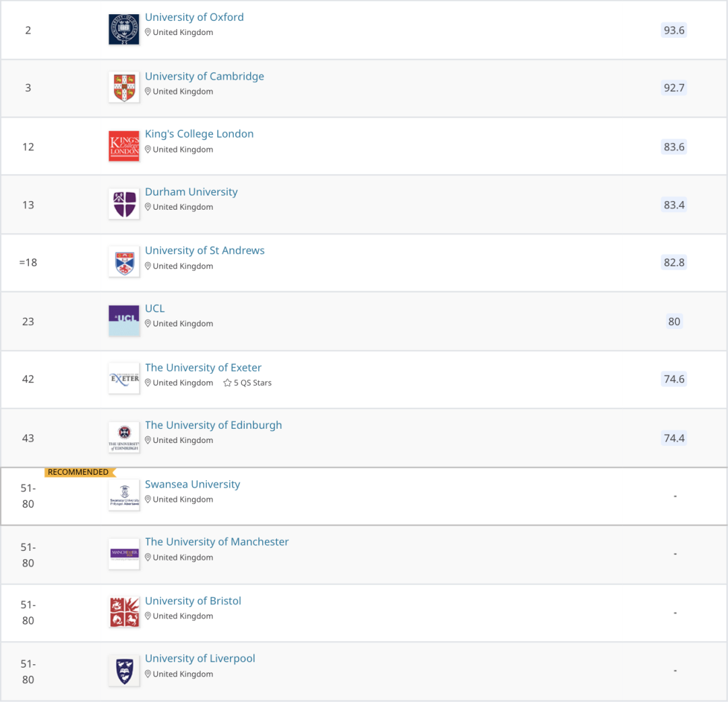Click the King's College London logo

[x=124, y=146]
